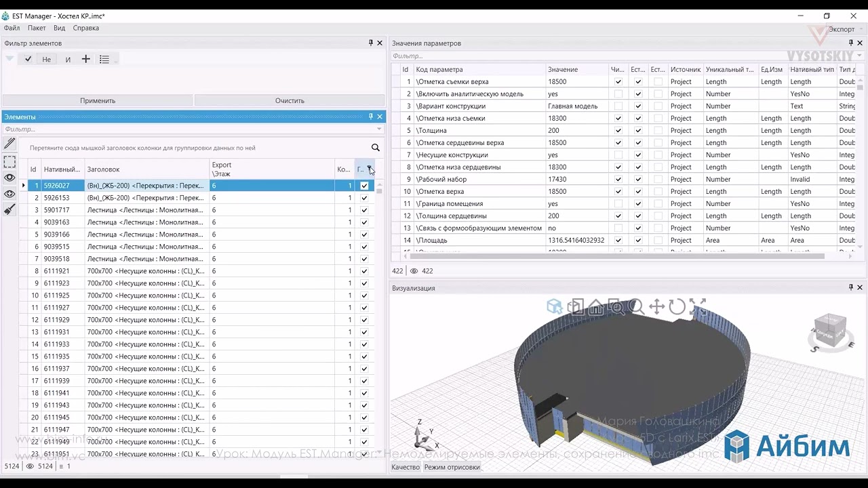Click the Применить button

click(98, 100)
